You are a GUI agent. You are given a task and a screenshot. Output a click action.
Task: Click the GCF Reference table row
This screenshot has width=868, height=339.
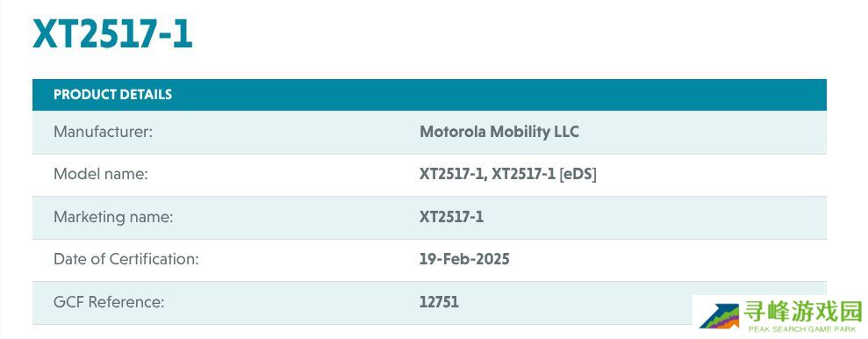(x=429, y=303)
